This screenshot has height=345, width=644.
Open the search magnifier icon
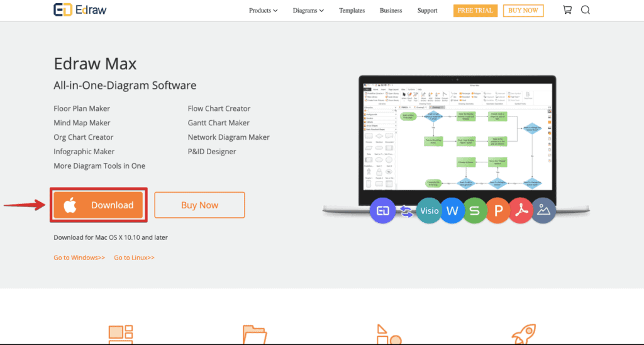point(586,10)
